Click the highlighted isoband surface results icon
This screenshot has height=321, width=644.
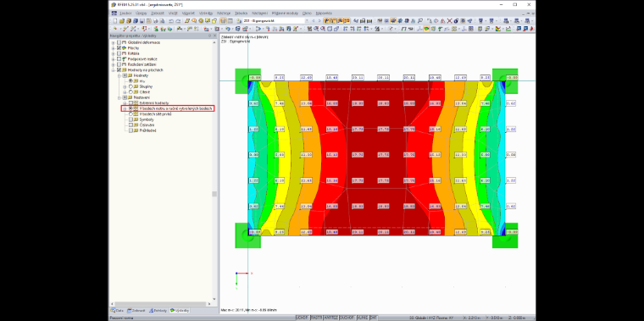[427, 29]
